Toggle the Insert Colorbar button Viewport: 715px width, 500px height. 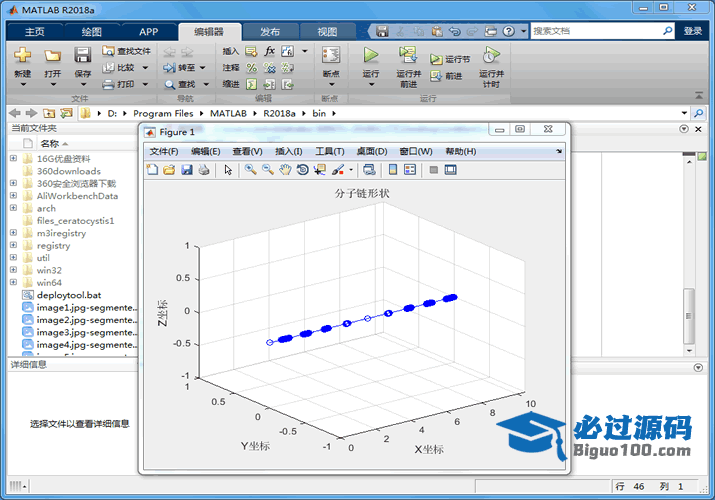393,170
